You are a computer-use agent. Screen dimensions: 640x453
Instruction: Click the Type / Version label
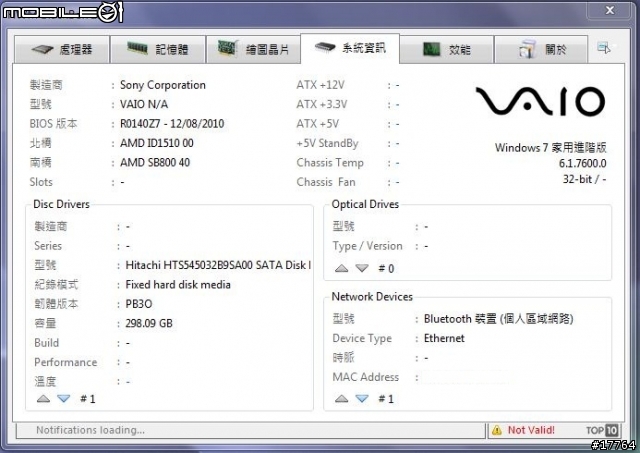click(x=367, y=246)
